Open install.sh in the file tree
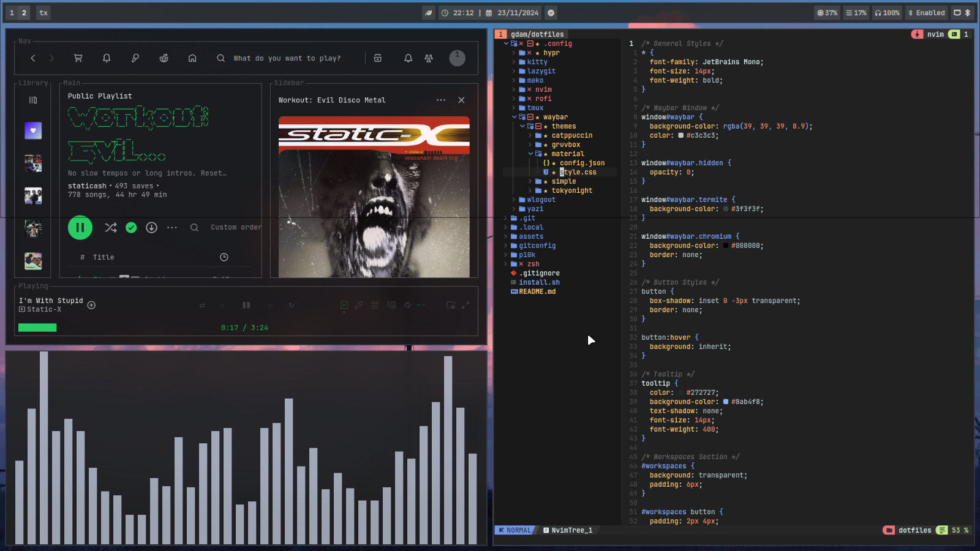Viewport: 980px width, 551px height. (x=535, y=282)
